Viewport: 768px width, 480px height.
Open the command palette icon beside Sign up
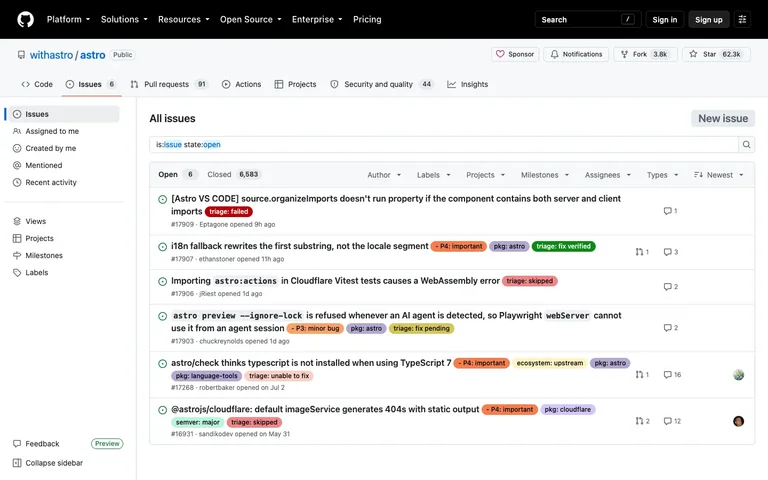(742, 20)
